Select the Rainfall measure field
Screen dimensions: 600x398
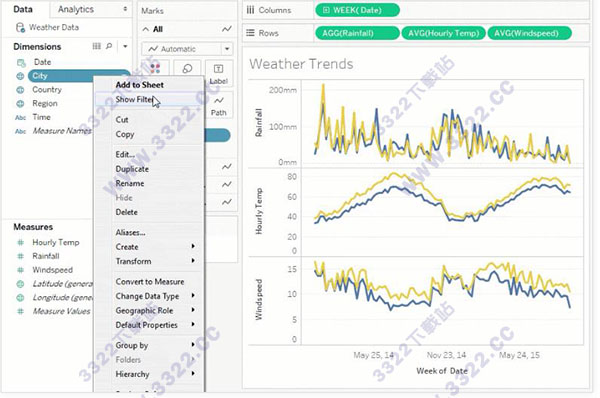pos(46,256)
